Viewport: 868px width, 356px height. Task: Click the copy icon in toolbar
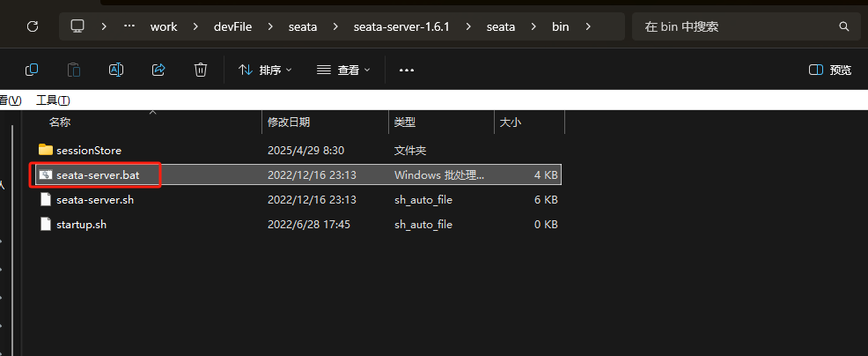tap(32, 70)
